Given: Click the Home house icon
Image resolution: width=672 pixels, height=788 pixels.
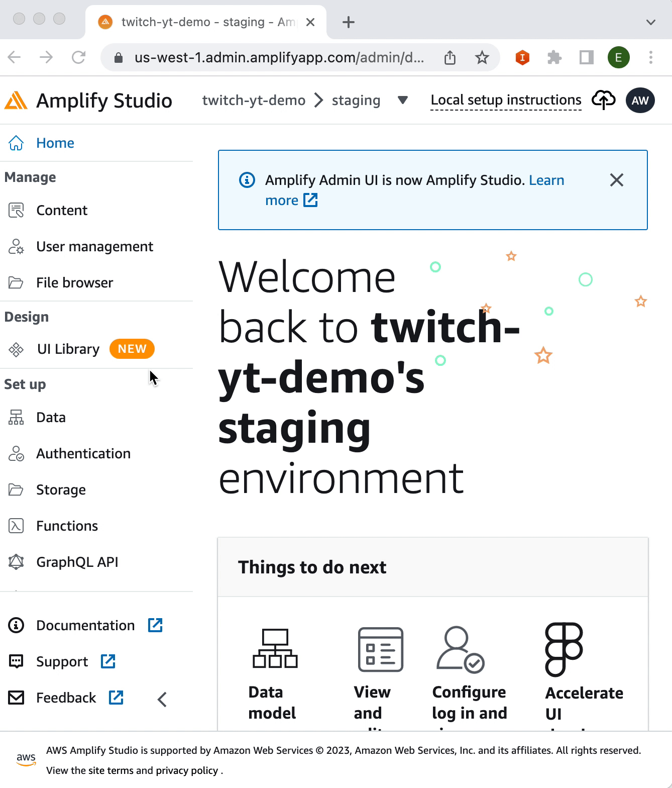Looking at the screenshot, I should coord(16,143).
